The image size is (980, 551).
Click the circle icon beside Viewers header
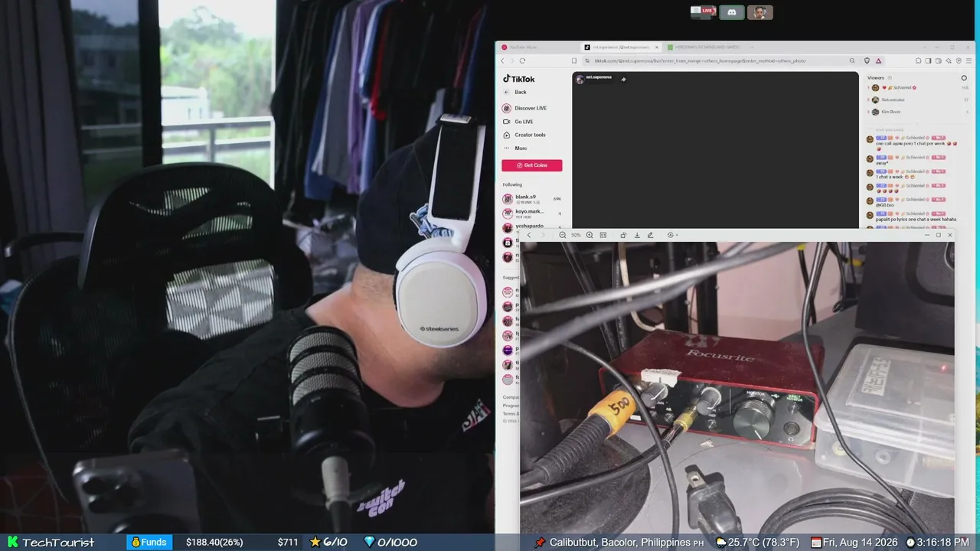pos(964,78)
